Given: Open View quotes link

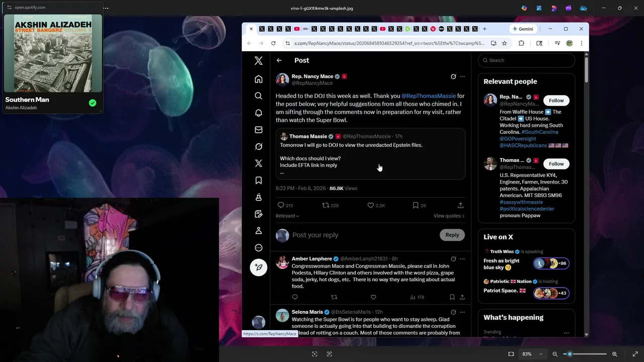Looking at the screenshot, I should click(x=449, y=216).
